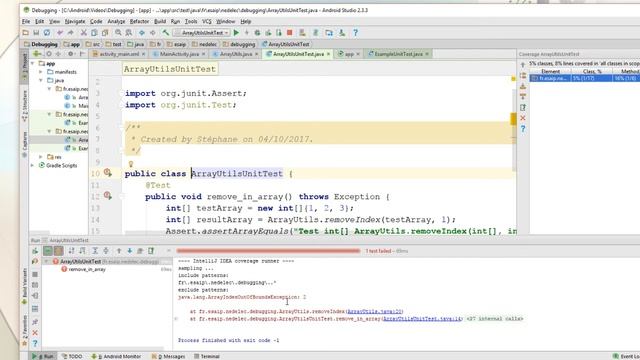Screen dimensions: 640x360
Task: Toggle the Project side tool window tab
Action: point(24,66)
